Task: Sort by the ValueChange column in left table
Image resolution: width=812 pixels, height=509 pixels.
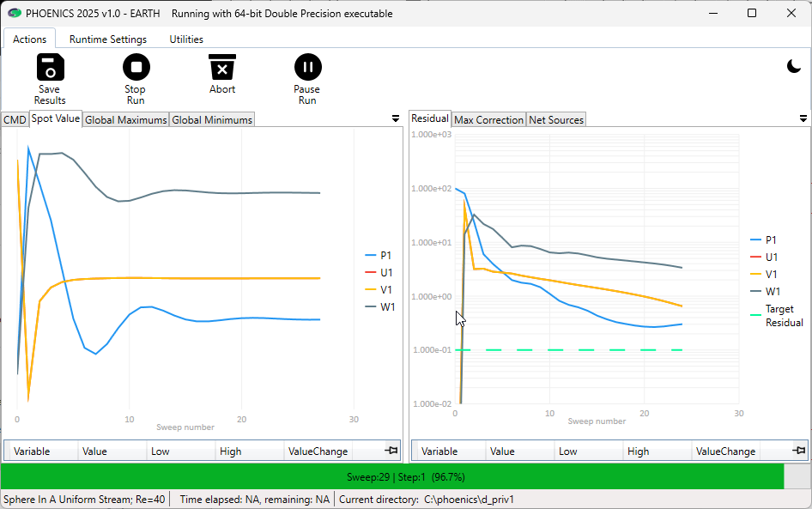Action: pos(318,451)
